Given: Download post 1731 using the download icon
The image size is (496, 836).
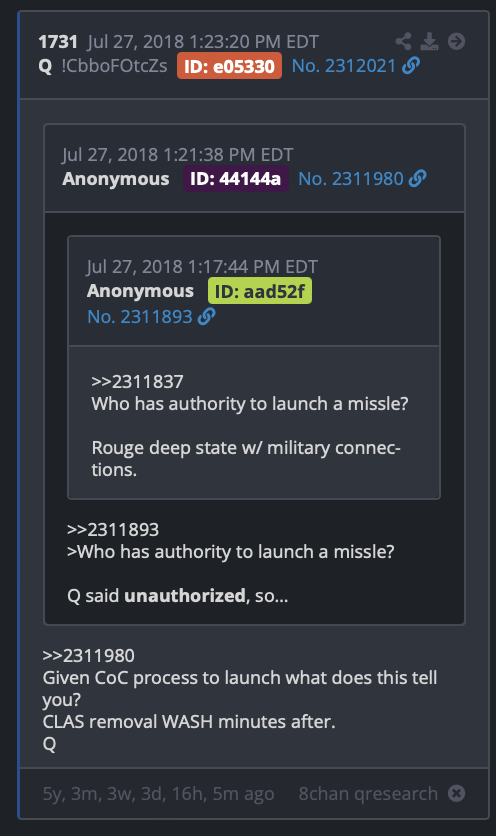Looking at the screenshot, I should [429, 42].
